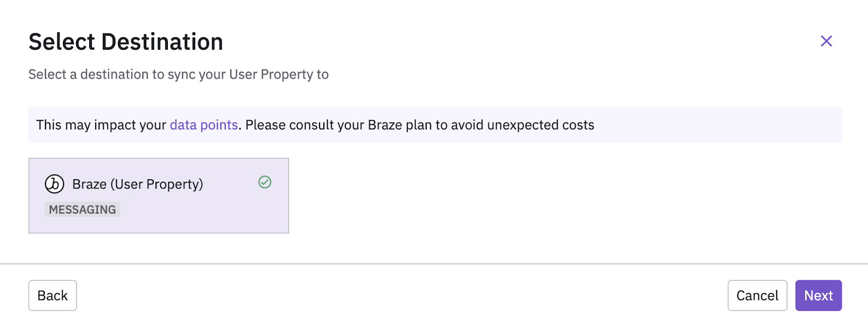Screen dimensions: 868x330
Task: Click the "This may impact your" notice text
Action: 101,125
